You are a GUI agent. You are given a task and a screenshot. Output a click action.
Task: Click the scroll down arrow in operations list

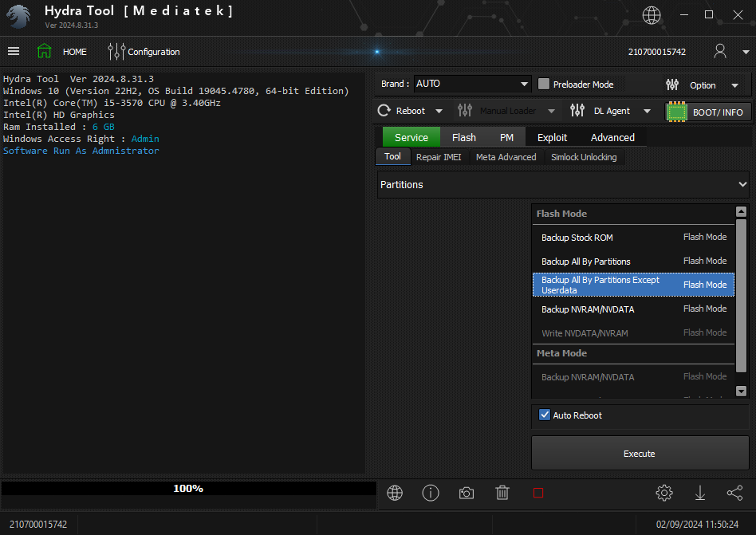coord(741,391)
